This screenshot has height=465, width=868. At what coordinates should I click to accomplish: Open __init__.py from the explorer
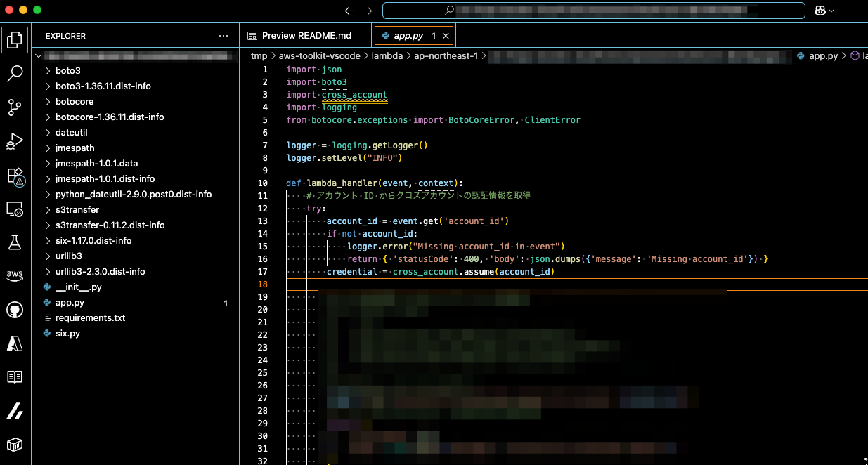pos(79,287)
